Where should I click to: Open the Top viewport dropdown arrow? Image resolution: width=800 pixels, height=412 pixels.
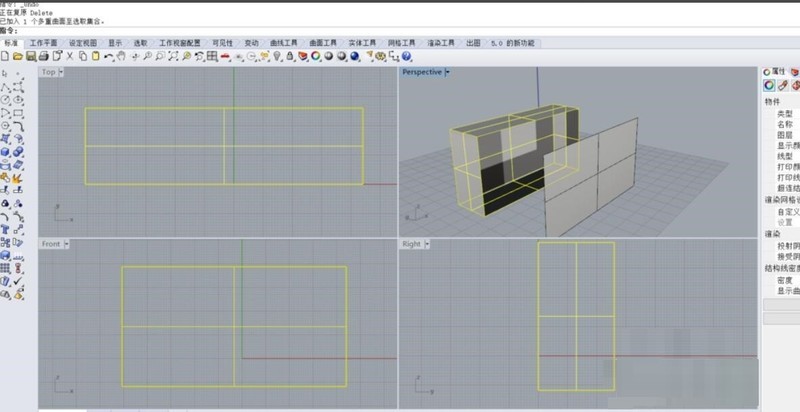[x=61, y=72]
